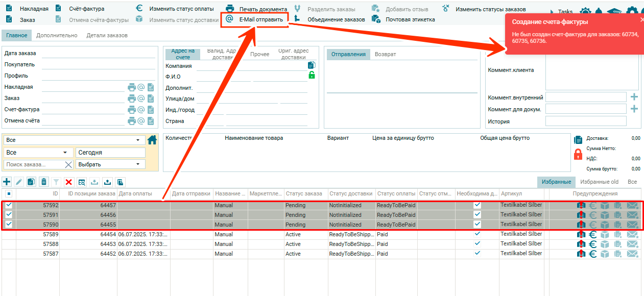This screenshot has width=644, height=296.
Task: Click the blue plus add order icon
Action: coord(7,182)
